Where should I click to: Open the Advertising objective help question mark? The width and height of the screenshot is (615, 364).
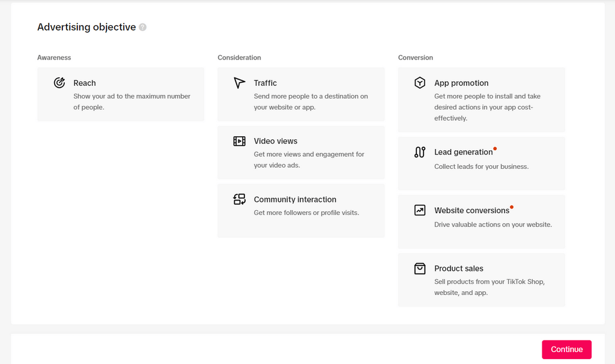coord(143,27)
